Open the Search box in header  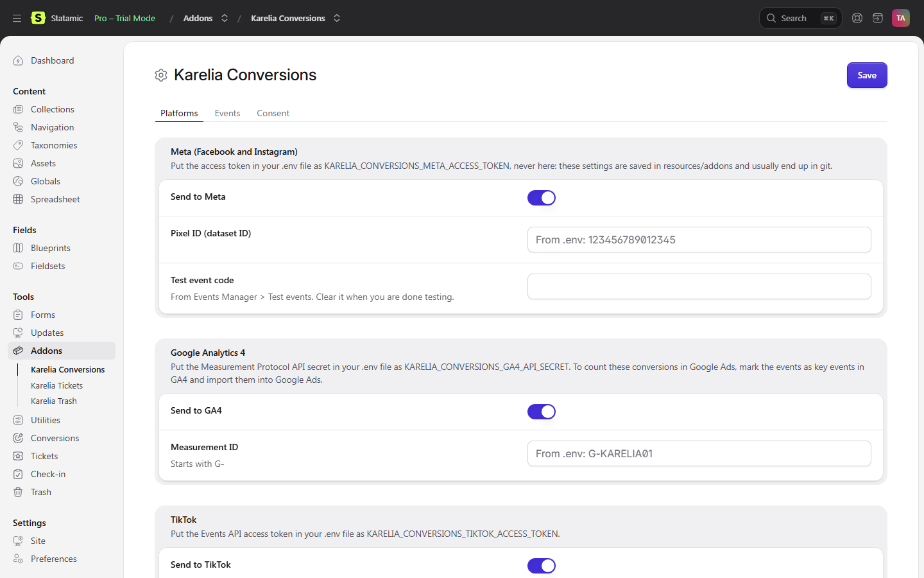click(800, 18)
